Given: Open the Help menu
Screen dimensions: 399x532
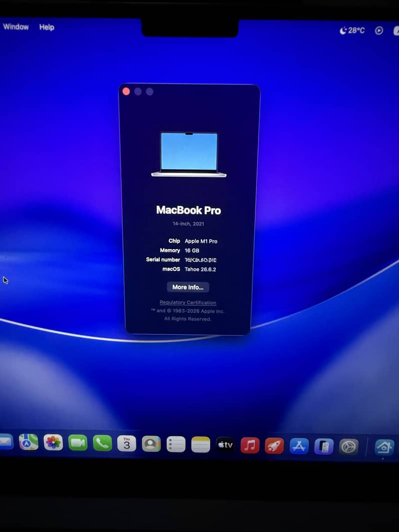Looking at the screenshot, I should point(46,27).
